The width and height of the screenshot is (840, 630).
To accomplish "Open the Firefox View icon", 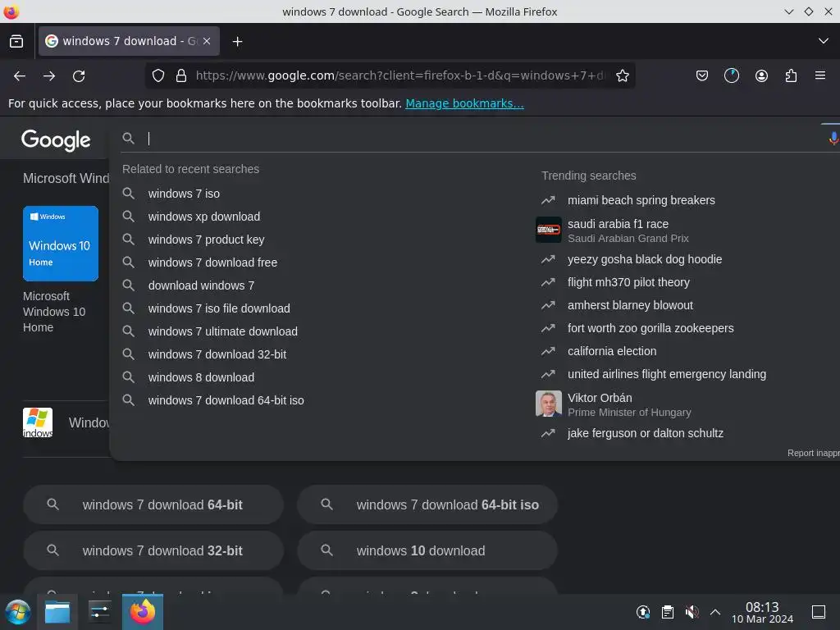I will (16, 41).
